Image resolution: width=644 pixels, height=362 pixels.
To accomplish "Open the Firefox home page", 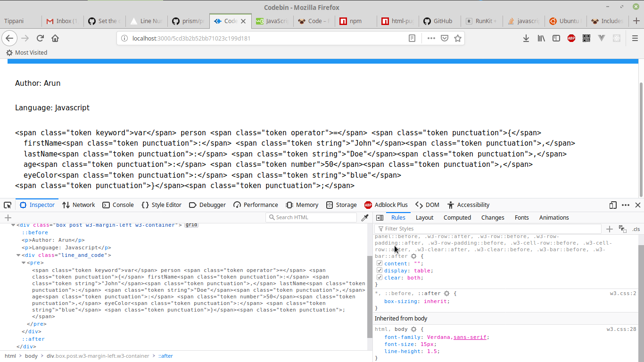I will coord(55,38).
